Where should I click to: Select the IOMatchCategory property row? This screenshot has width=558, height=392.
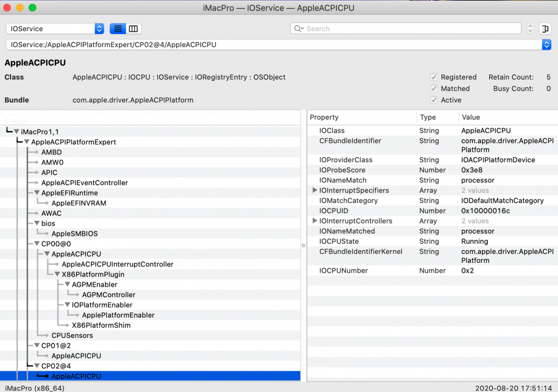click(x=432, y=201)
